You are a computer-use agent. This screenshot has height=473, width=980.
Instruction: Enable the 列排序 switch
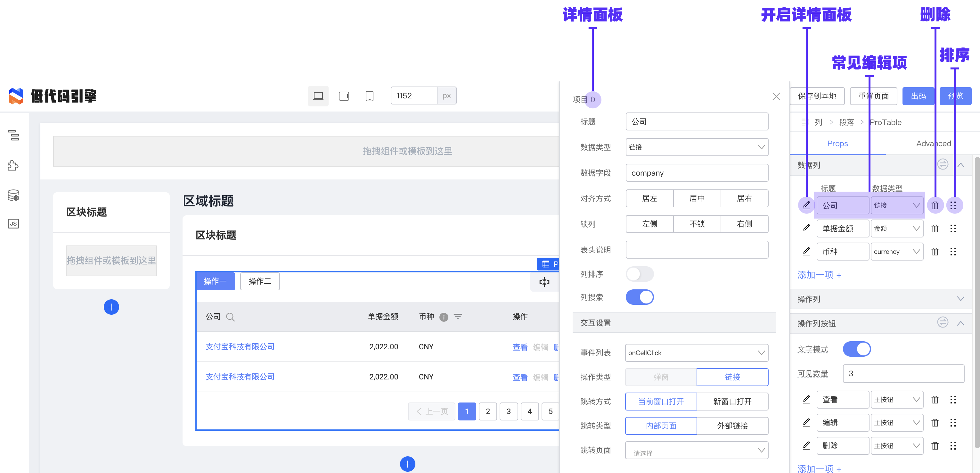pos(640,274)
